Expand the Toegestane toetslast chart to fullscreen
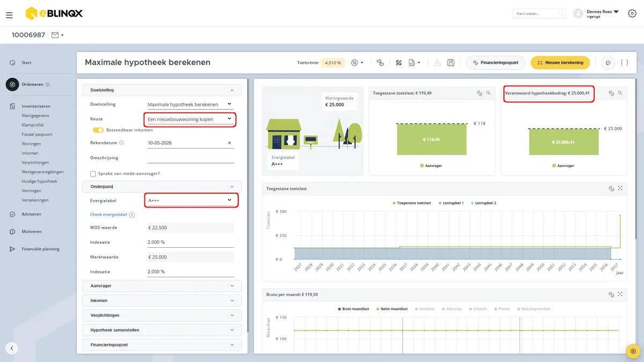 click(x=620, y=189)
